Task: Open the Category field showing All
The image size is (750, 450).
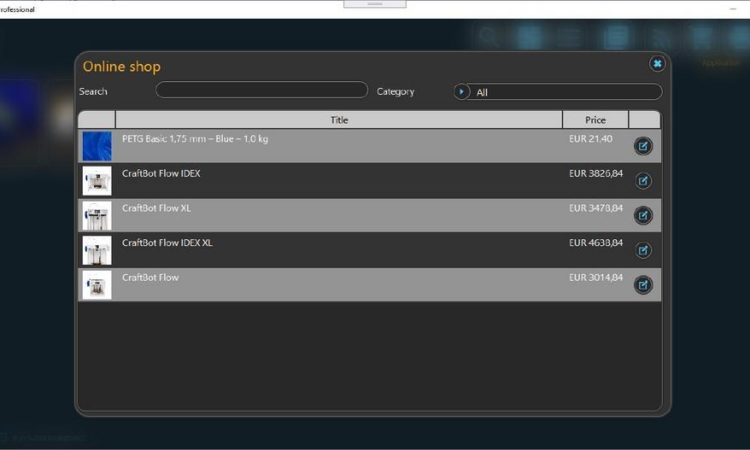Action: tap(558, 92)
